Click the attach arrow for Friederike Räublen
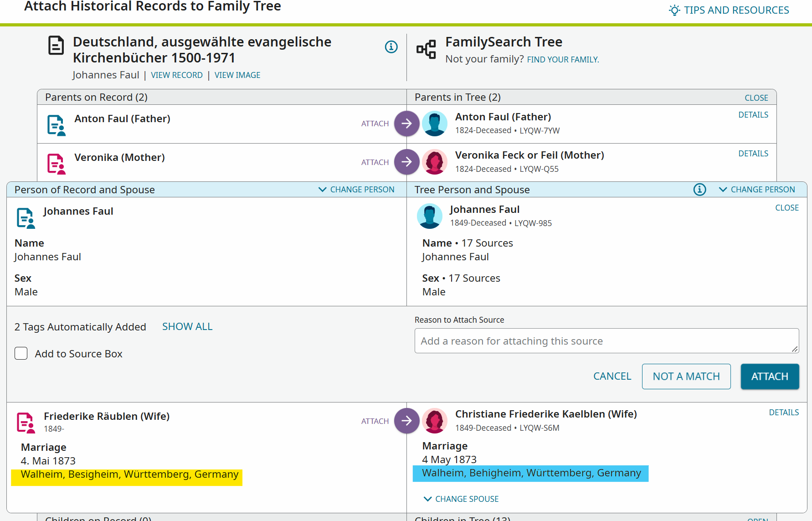 (406, 421)
